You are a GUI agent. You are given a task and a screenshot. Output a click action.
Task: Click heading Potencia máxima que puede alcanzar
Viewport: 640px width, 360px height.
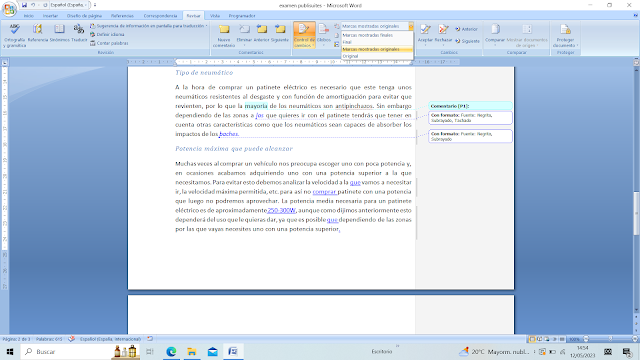point(234,149)
